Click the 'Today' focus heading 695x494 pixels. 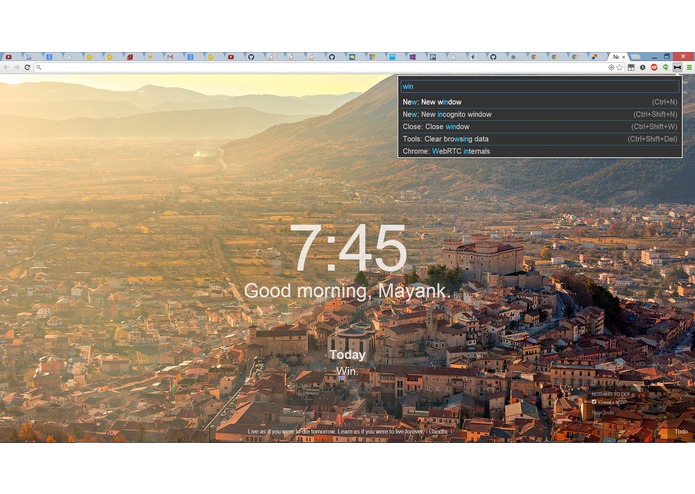[x=348, y=355]
